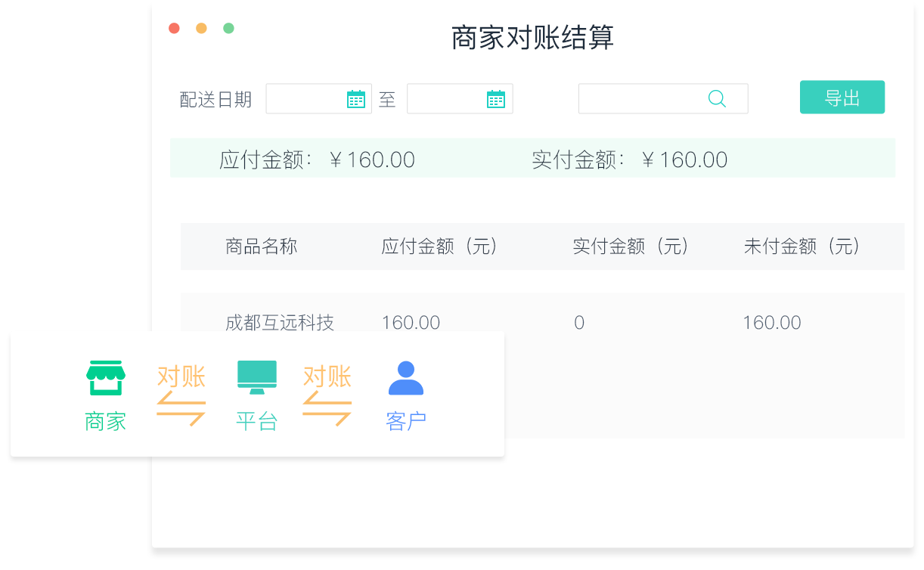Click the yellow window dot
The height and width of the screenshot is (570, 924).
[x=201, y=27]
